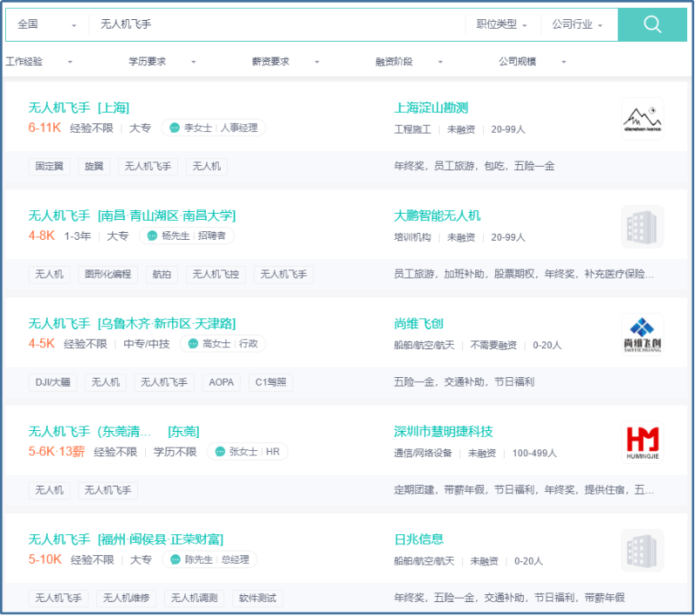695x616 pixels.
Task: Open job 无人机飞手 [福州·闽侯县·正荣财富]
Action: [x=126, y=540]
